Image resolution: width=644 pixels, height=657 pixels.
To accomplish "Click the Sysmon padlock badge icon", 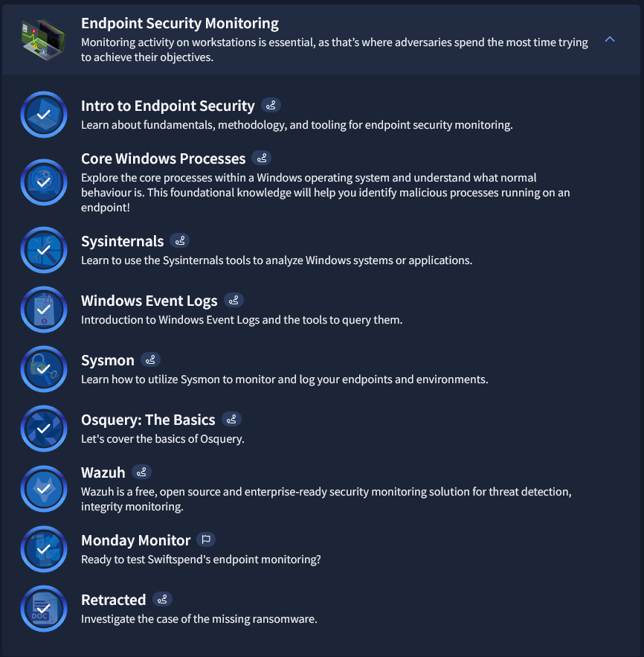I will coord(44,369).
